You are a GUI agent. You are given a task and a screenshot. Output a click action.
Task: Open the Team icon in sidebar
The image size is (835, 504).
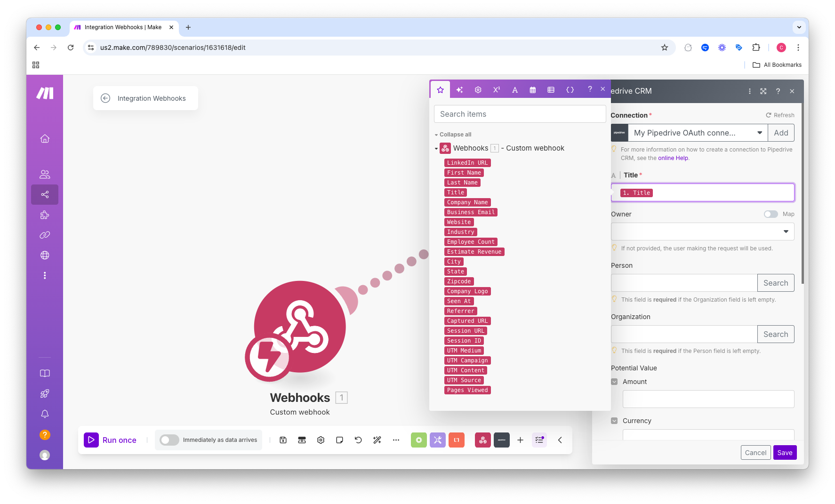point(45,174)
